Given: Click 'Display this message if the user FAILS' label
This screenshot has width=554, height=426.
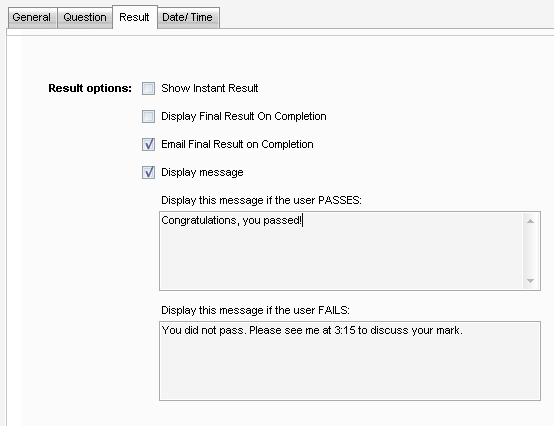Looking at the screenshot, I should tap(255, 310).
